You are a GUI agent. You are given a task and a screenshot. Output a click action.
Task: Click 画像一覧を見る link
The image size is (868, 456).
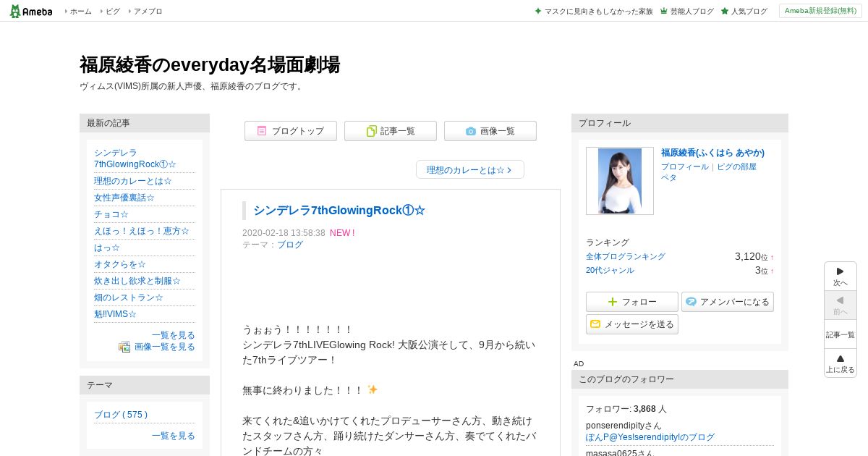(x=165, y=347)
